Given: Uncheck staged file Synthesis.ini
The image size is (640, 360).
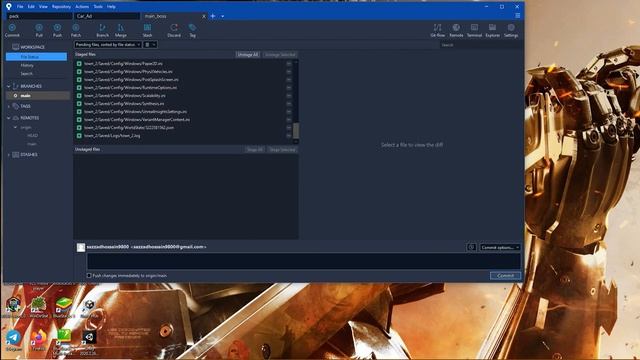Looking at the screenshot, I should tap(79, 104).
